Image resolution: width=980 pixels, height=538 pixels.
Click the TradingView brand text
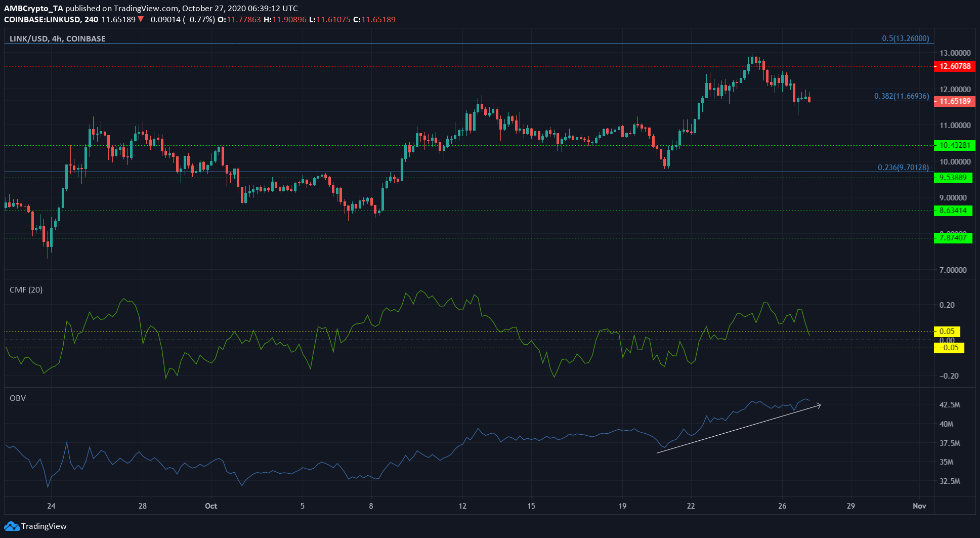pos(44,526)
